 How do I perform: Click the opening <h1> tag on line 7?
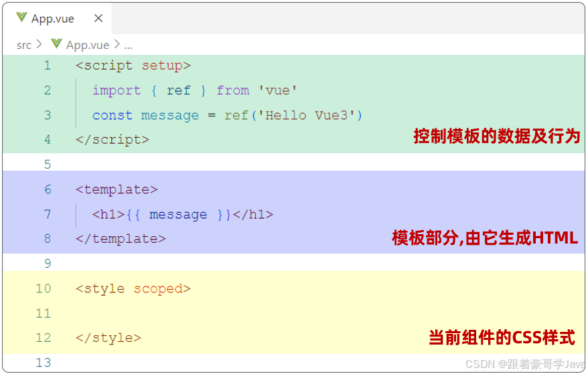(108, 214)
